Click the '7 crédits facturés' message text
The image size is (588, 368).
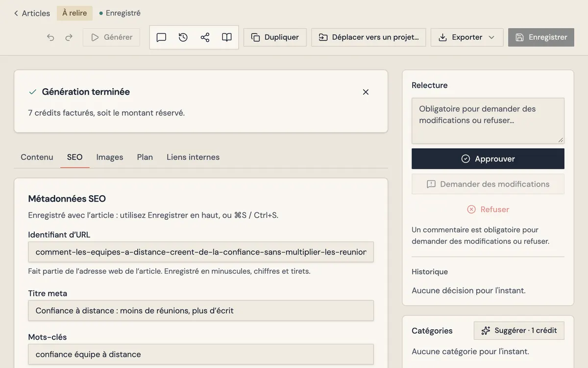[106, 113]
